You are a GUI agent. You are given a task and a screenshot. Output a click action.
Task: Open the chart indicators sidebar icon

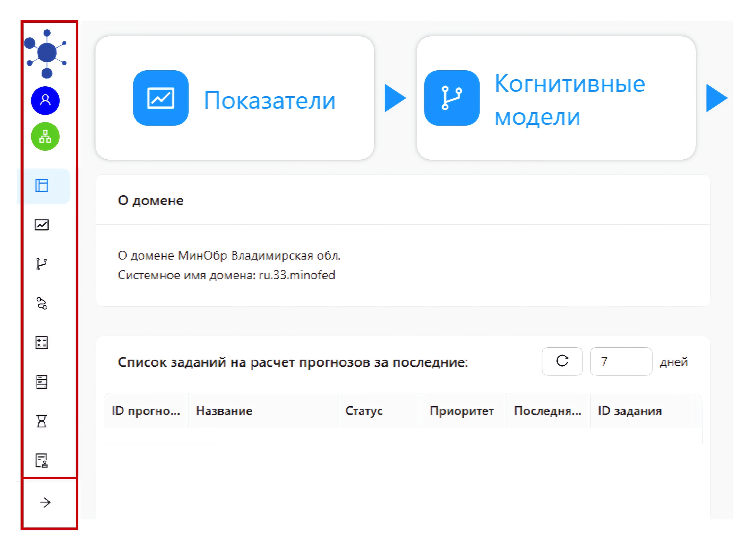pyautogui.click(x=42, y=225)
